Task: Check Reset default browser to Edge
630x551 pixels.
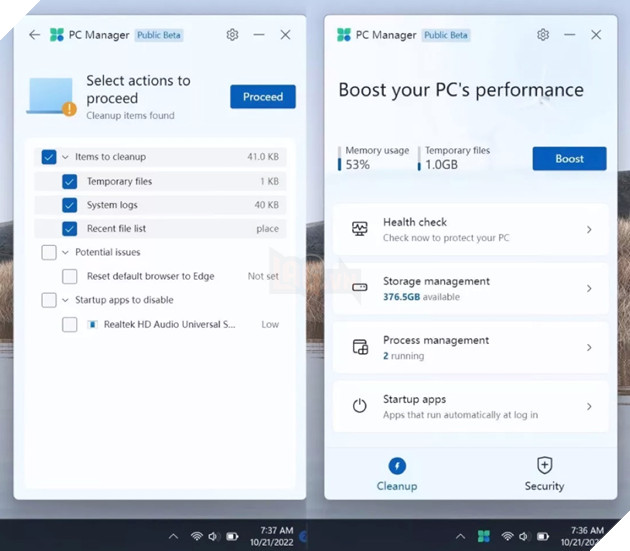Action: coord(70,277)
